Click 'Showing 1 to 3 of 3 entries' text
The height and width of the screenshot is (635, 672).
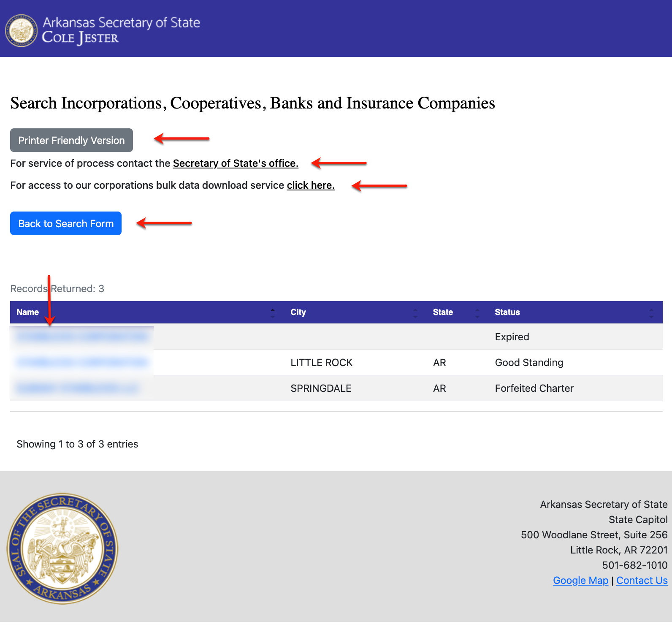(x=78, y=444)
